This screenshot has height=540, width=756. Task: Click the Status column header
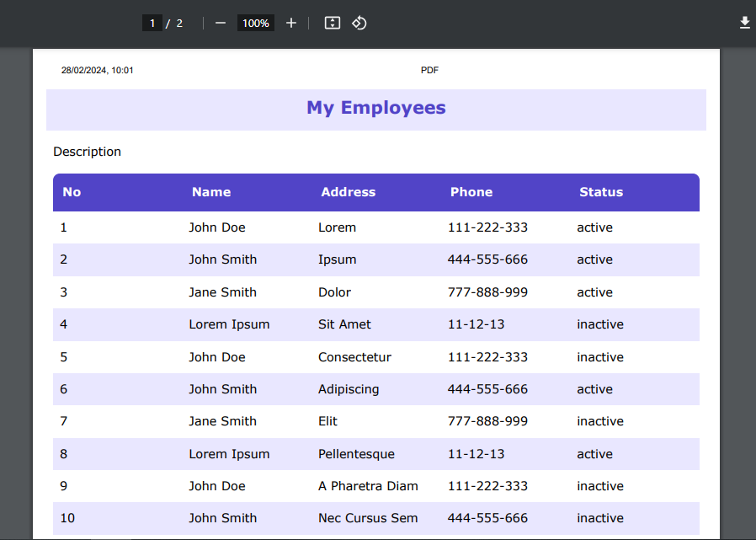point(601,192)
